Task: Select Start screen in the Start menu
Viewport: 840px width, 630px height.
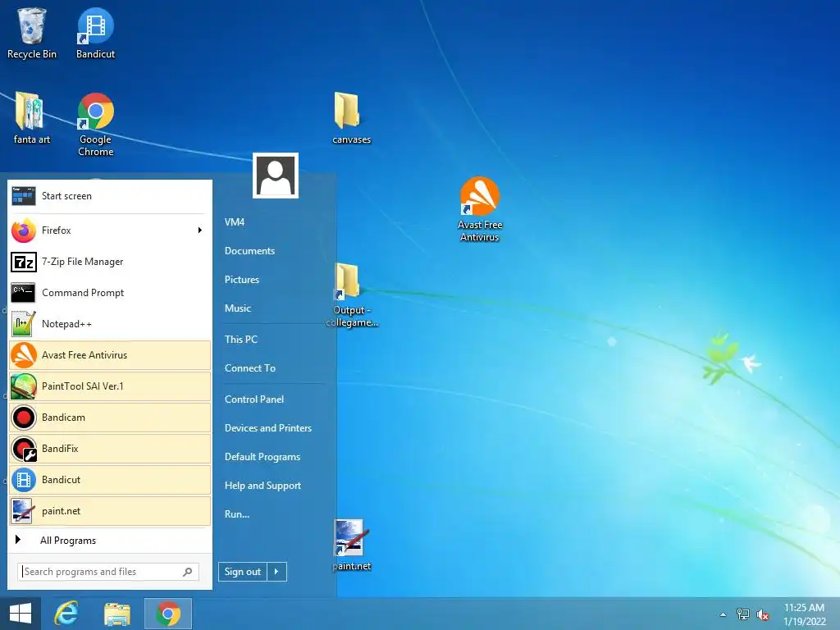Action: (x=110, y=196)
